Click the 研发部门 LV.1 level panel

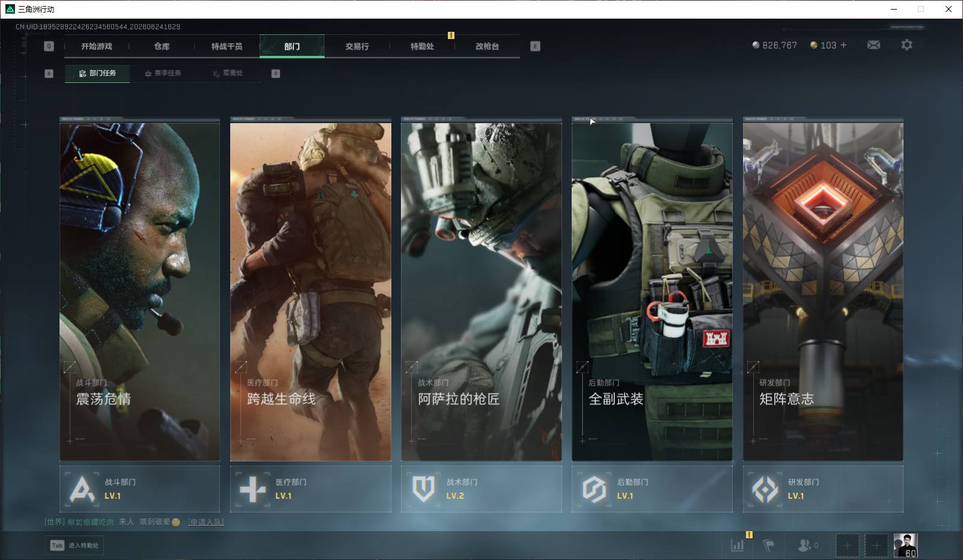(x=823, y=489)
